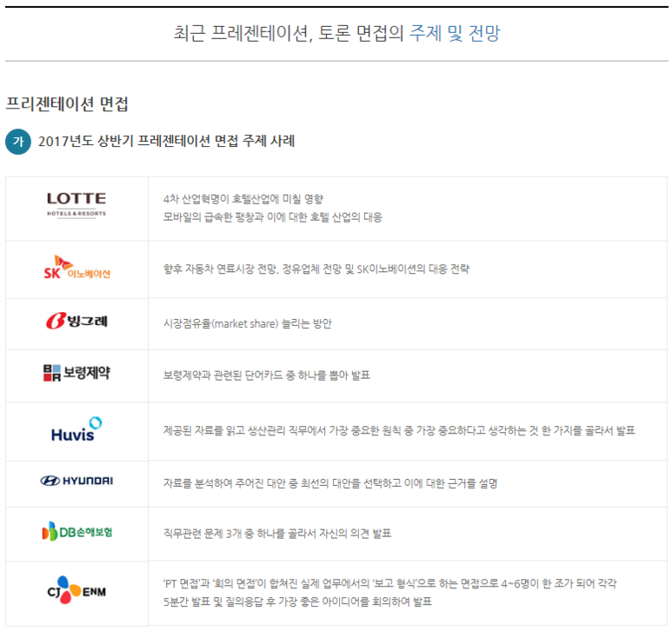
Task: Select the Huvis logo
Action: [77, 429]
